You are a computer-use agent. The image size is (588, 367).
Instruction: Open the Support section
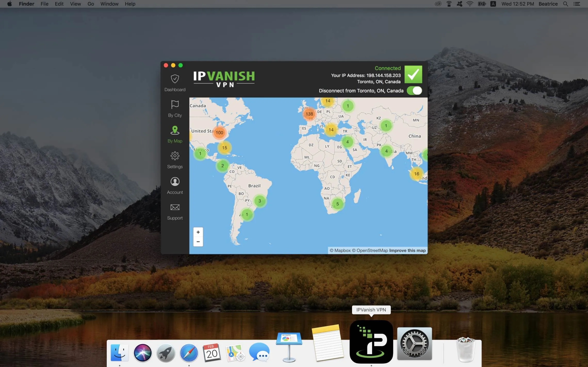175,211
